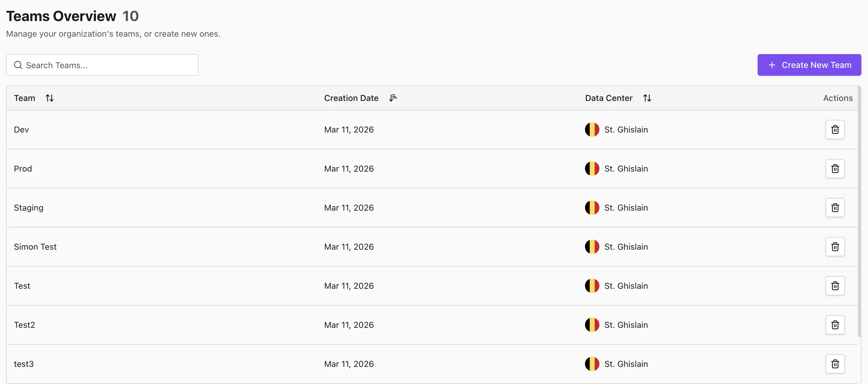Click trash icon for Prod team
868x384 pixels.
(835, 169)
